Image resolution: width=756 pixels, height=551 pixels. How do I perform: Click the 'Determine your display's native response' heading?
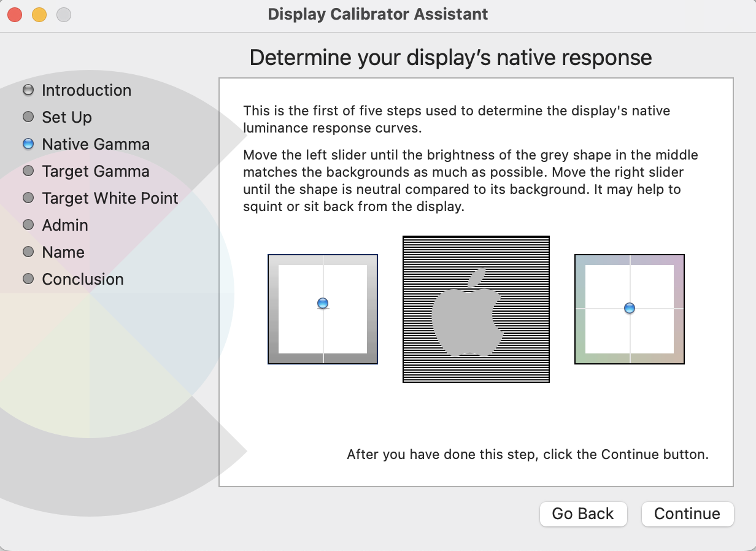point(451,58)
